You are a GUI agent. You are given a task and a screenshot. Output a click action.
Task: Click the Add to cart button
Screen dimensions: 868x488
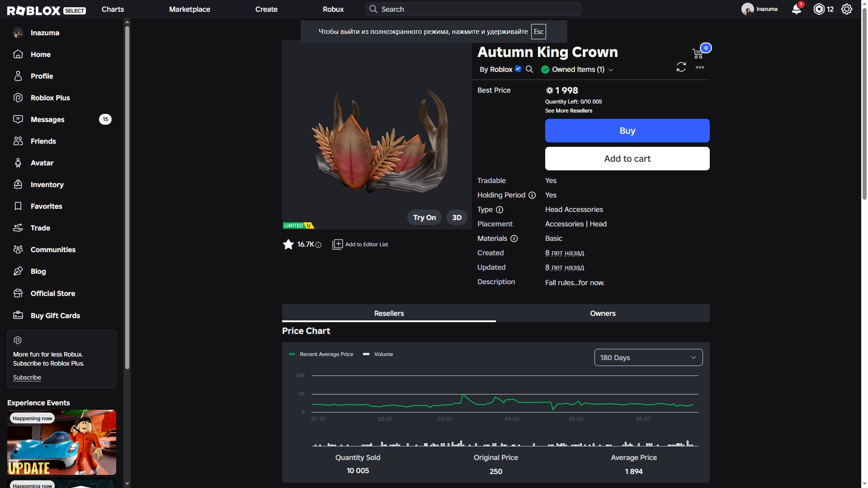[x=627, y=159]
